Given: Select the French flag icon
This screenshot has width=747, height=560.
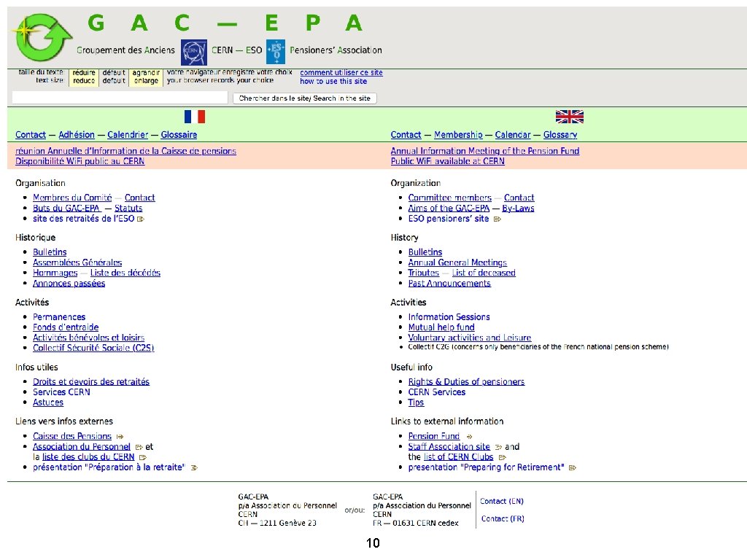Looking at the screenshot, I should pos(194,117).
